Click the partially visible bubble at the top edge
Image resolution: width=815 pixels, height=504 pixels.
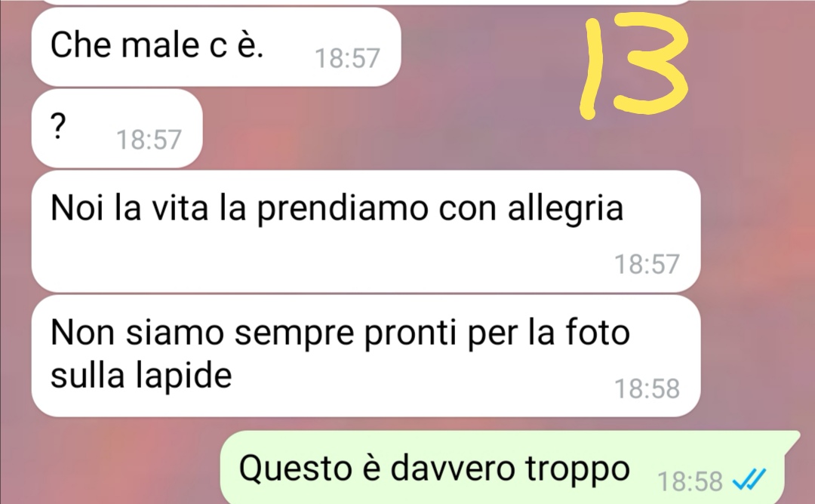point(365,2)
